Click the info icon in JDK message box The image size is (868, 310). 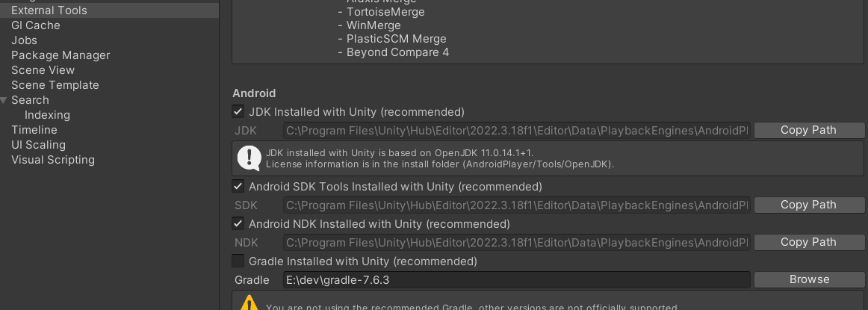249,158
